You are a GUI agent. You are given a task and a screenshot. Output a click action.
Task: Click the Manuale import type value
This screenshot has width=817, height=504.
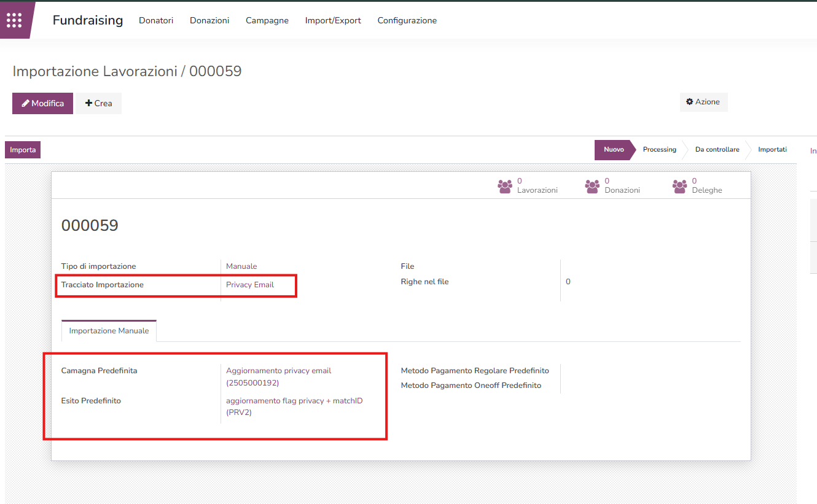(241, 266)
